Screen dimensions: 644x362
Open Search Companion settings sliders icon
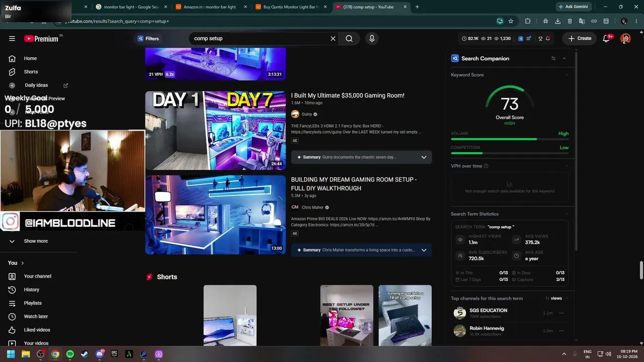[x=553, y=58]
